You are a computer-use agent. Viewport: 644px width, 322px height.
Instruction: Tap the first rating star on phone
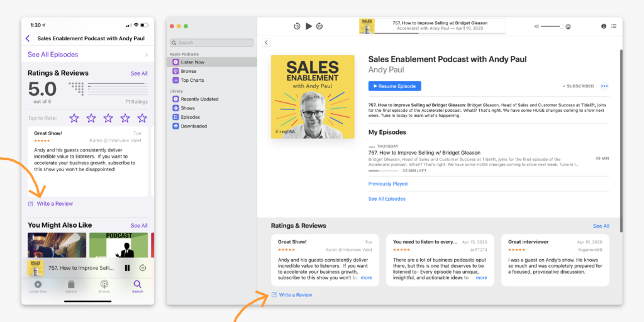(x=74, y=118)
